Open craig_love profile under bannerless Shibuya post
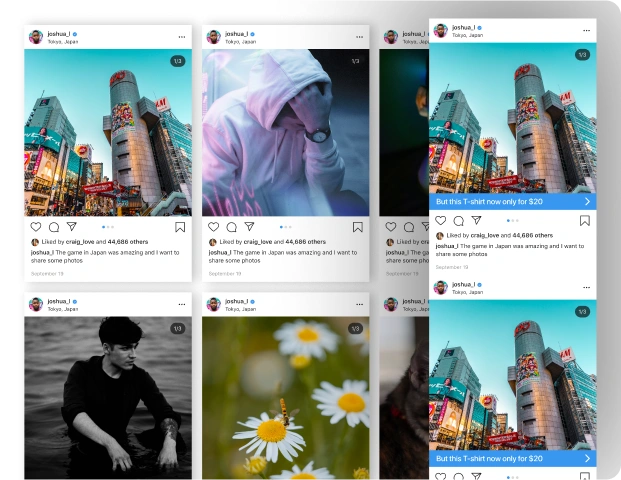Screen dimensions: 621x480 [80, 242]
